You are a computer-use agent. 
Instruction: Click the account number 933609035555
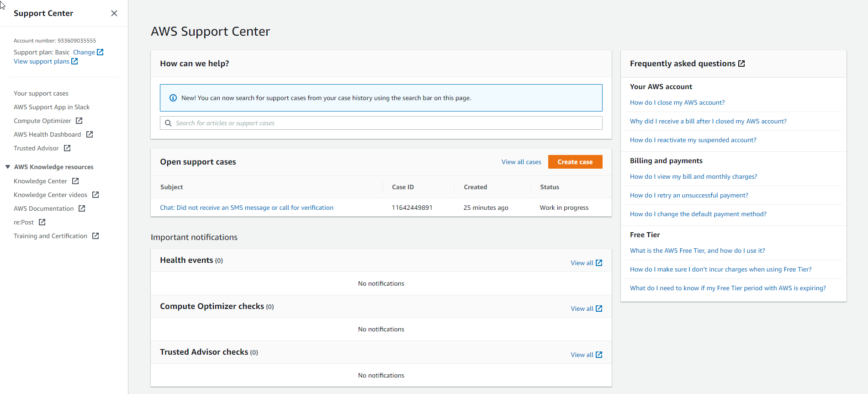(77, 41)
